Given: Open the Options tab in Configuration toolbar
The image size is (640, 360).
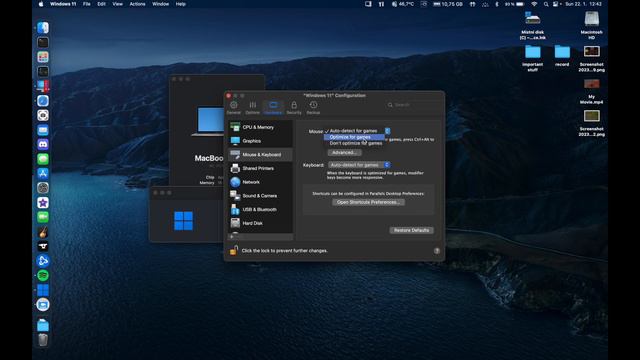Looking at the screenshot, I should [252, 108].
